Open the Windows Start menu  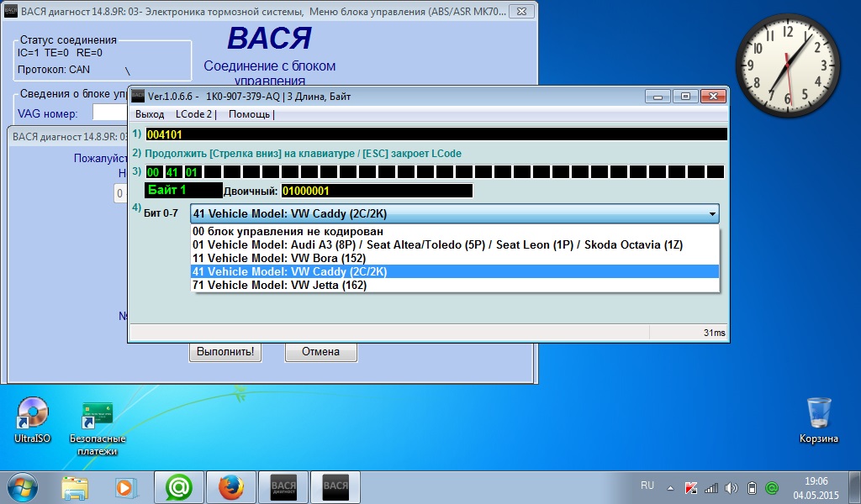point(23,487)
